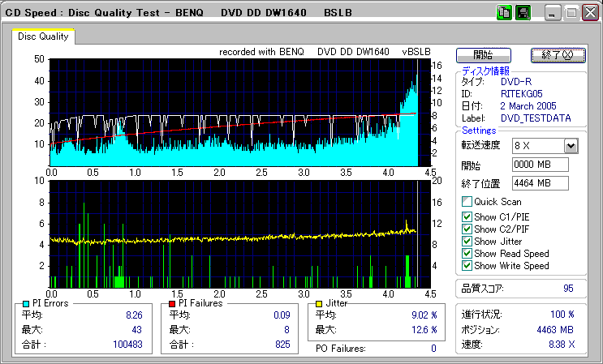Click the cyan PI Errors legend square
This screenshot has height=364, width=603.
click(26, 303)
